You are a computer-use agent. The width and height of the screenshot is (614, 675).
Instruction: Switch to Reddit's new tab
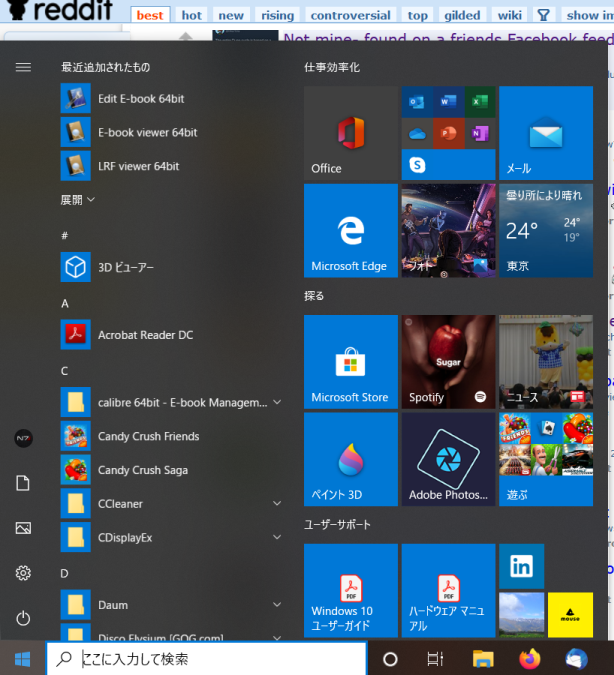click(231, 15)
